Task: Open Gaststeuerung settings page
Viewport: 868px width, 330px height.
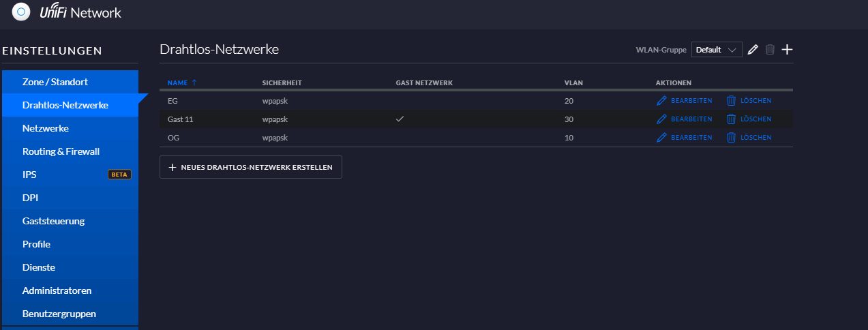Action: coord(53,221)
